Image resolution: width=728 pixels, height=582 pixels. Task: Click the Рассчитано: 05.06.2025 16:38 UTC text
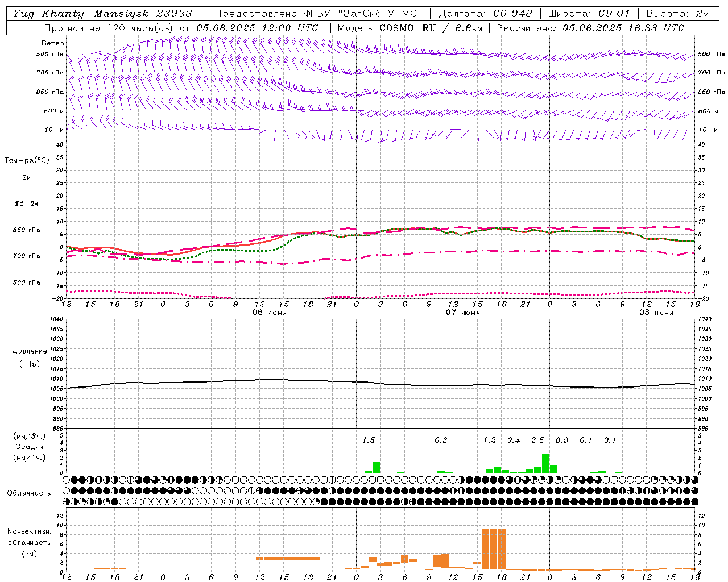(x=590, y=28)
